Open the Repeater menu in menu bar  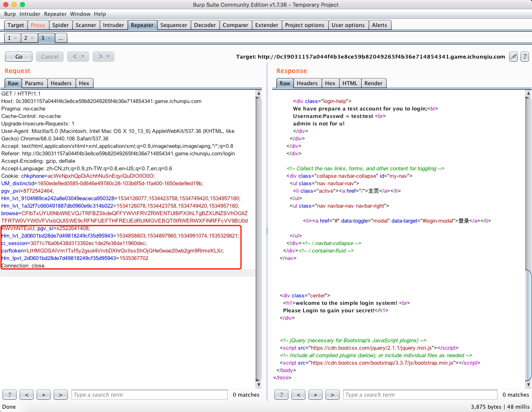coord(55,14)
